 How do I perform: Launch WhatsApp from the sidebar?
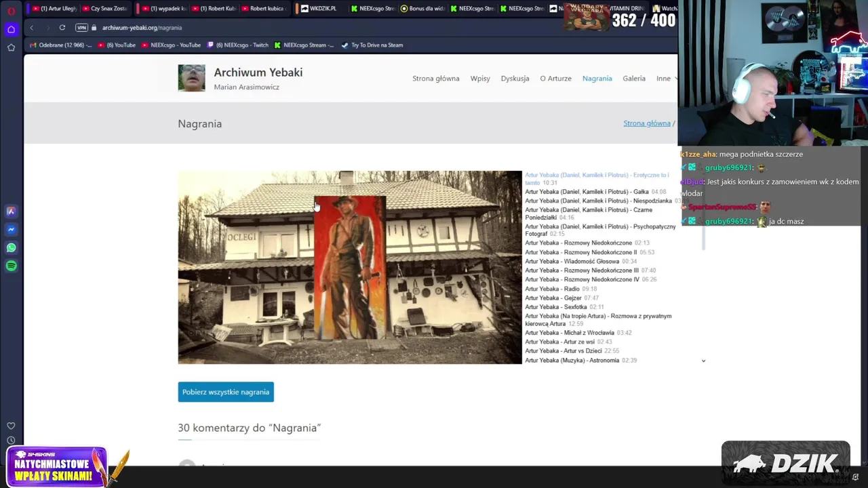click(11, 248)
